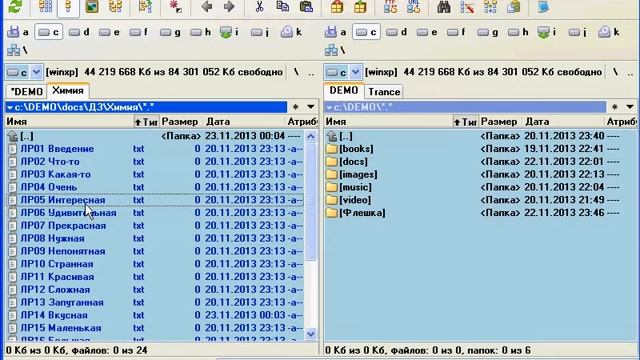
Task: Click the left panel path bar
Action: point(146,107)
